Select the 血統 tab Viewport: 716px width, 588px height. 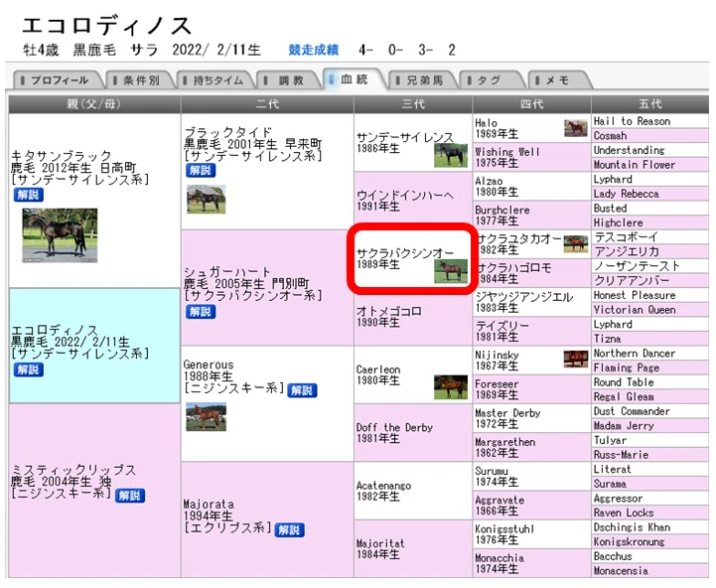tap(354, 79)
